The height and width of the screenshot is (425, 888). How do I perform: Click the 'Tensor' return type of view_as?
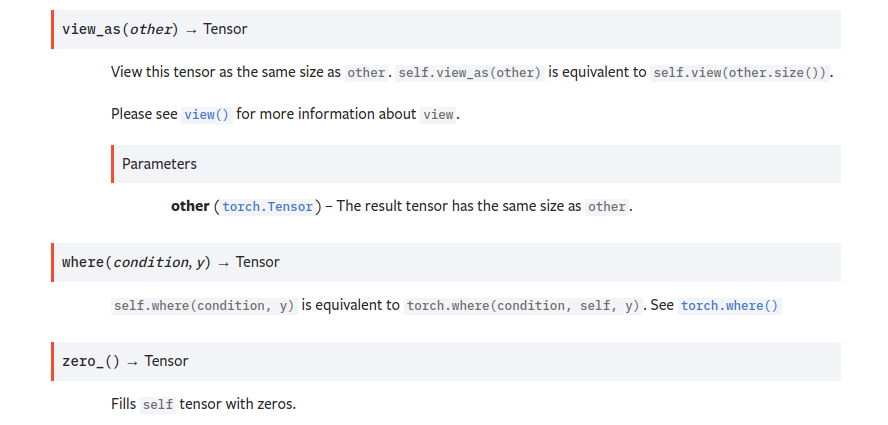pyautogui.click(x=225, y=29)
